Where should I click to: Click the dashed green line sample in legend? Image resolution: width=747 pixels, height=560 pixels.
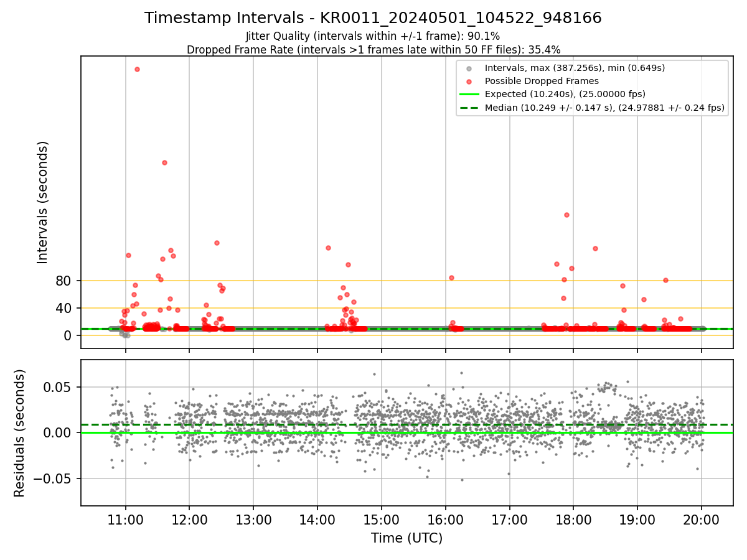[469, 108]
